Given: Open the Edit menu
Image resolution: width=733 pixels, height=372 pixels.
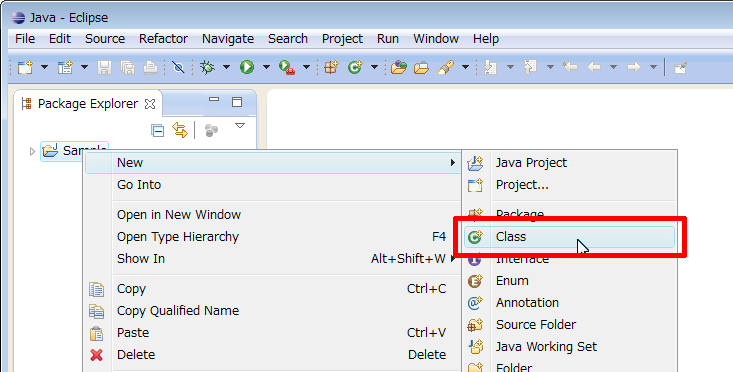Looking at the screenshot, I should [x=60, y=39].
